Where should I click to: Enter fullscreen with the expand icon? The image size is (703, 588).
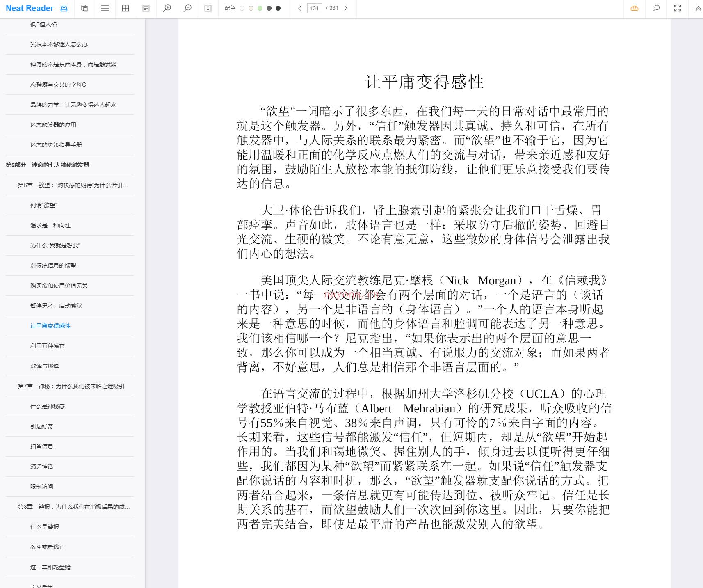tap(678, 8)
